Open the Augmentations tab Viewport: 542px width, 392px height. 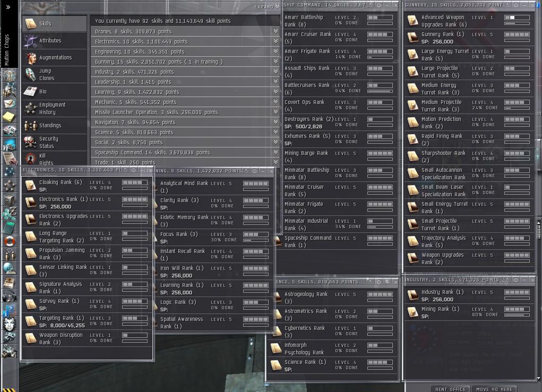55,57
